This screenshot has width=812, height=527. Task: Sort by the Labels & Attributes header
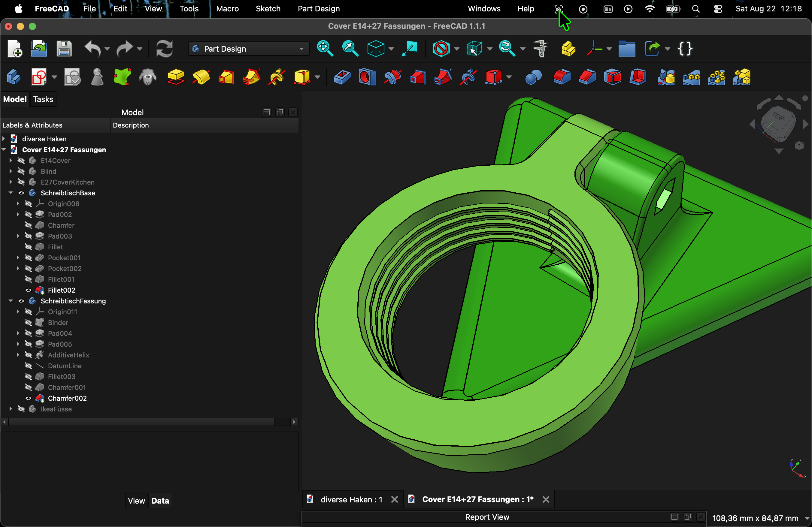click(55, 125)
